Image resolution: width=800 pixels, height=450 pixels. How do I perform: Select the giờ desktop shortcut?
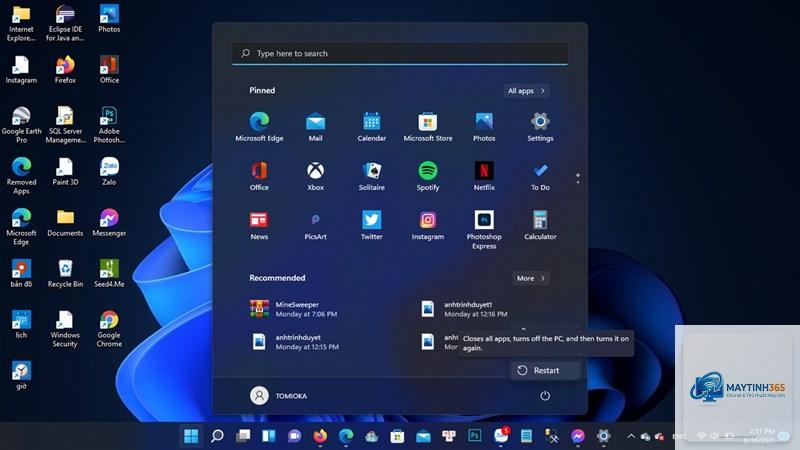[21, 377]
